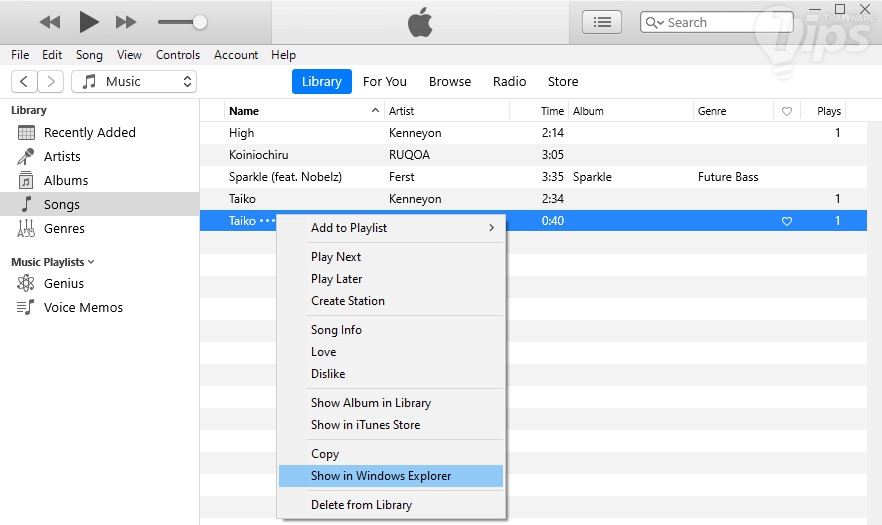Click the Genius atom icon
The height and width of the screenshot is (525, 882).
(26, 283)
